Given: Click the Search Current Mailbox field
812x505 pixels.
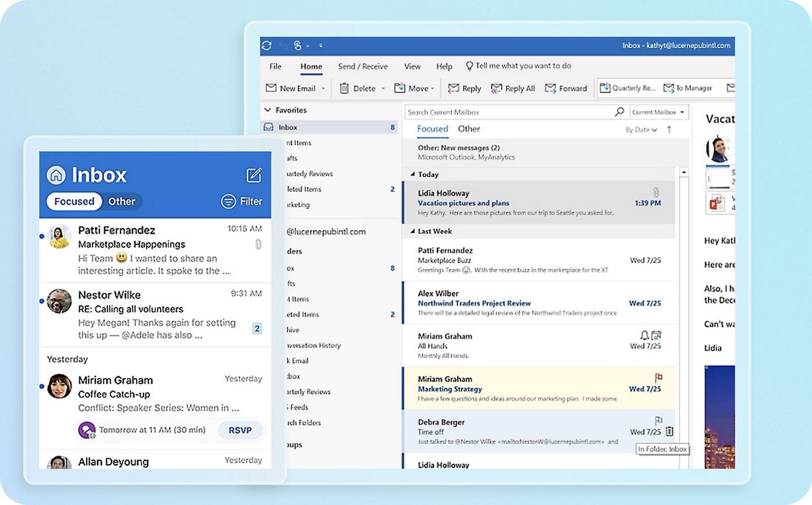Looking at the screenshot, I should coord(509,112).
